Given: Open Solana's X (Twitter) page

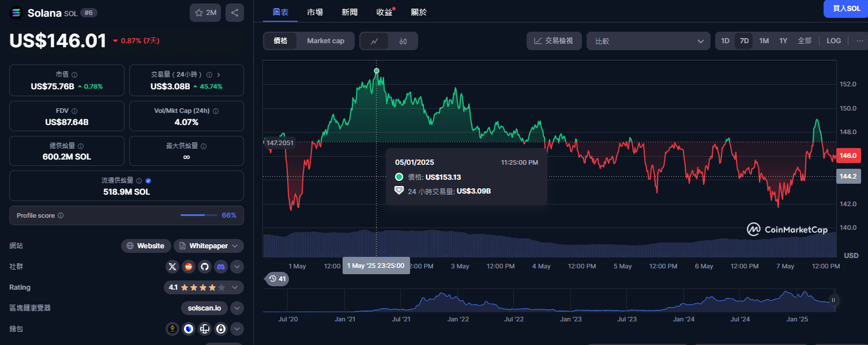Looking at the screenshot, I should (x=172, y=267).
